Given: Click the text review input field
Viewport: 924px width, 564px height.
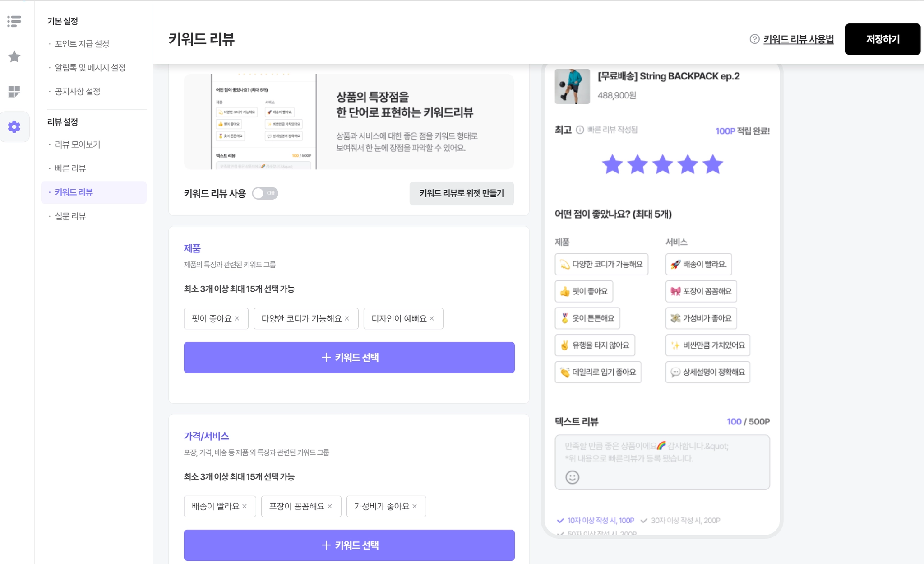Looking at the screenshot, I should point(662,454).
